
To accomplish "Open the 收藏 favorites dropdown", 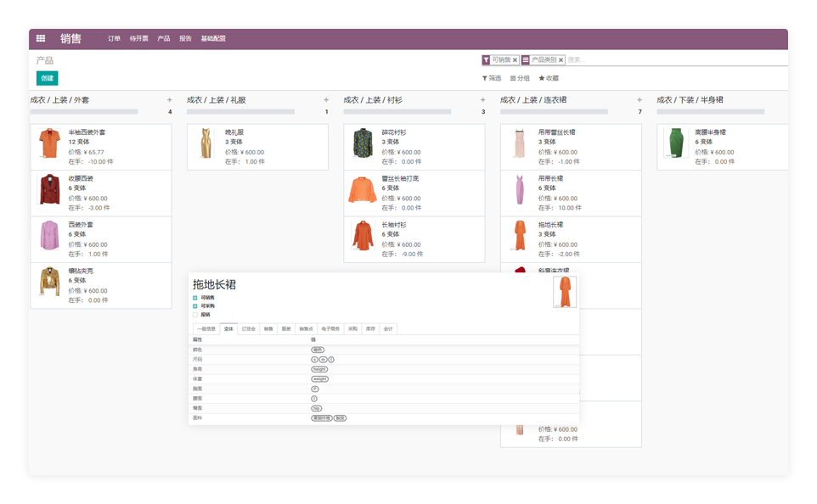I will point(549,78).
